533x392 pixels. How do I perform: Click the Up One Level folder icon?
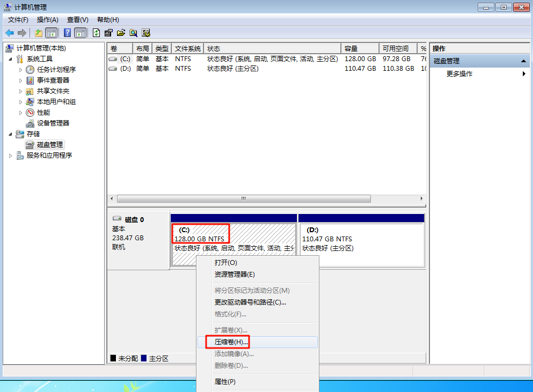38,33
